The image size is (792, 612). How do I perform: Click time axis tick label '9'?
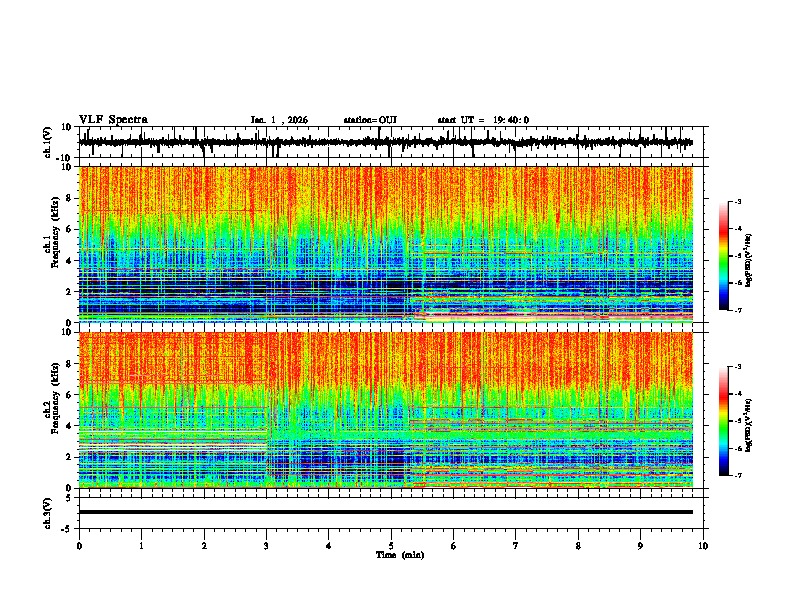tap(640, 546)
